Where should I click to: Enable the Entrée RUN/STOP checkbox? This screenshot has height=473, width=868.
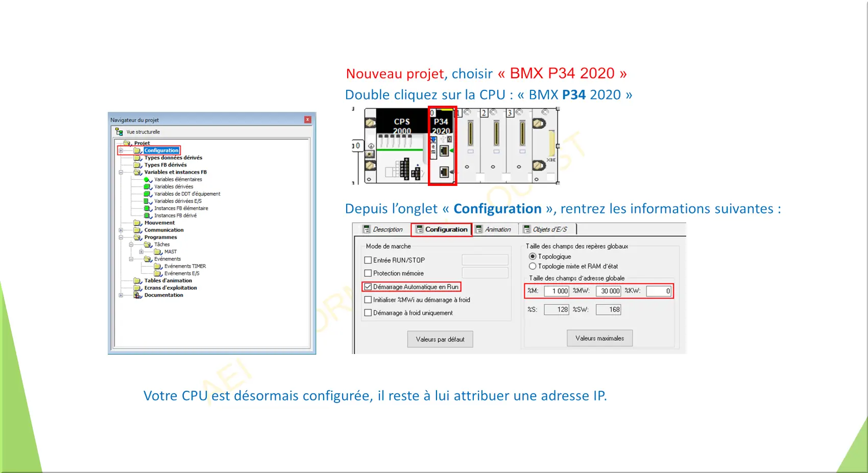click(x=368, y=260)
